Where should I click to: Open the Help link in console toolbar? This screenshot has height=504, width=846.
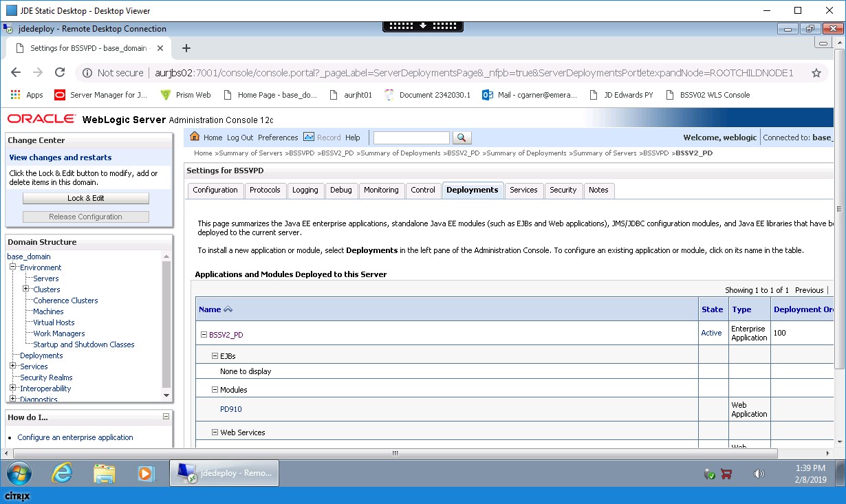353,138
